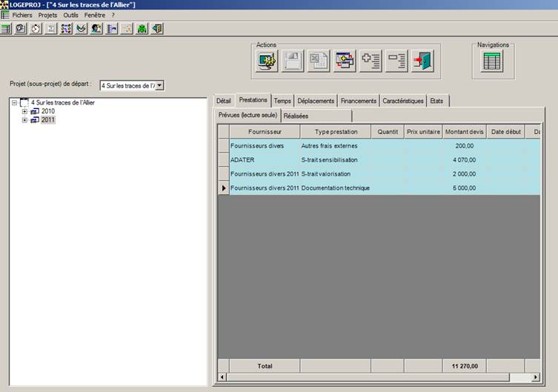This screenshot has height=392, width=558.
Task: Collapse the '4 Sur les traces de l'Allier' node
Action: tap(15, 103)
